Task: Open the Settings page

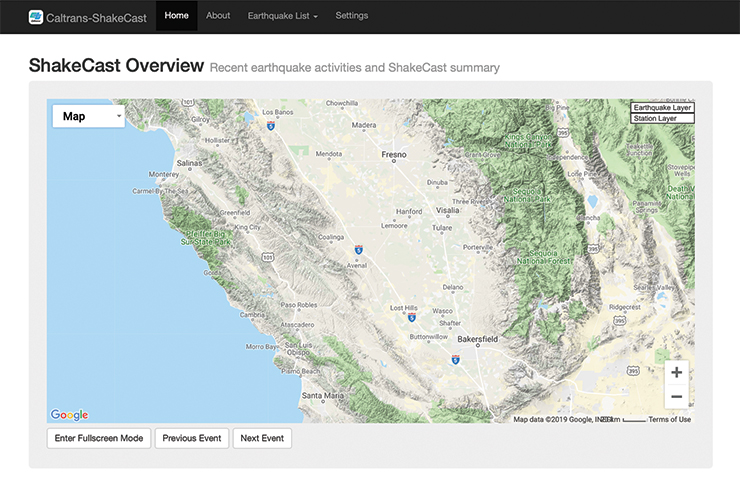Action: [x=352, y=16]
